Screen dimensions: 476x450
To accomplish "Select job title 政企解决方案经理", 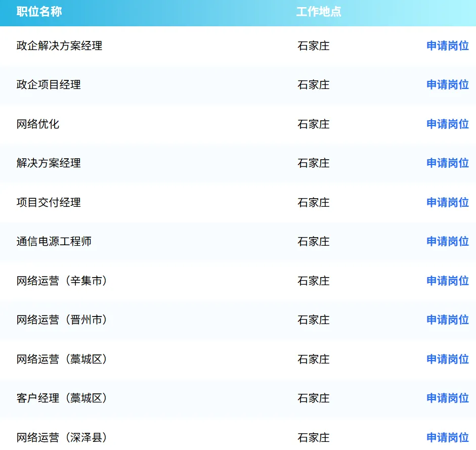I will point(60,46).
